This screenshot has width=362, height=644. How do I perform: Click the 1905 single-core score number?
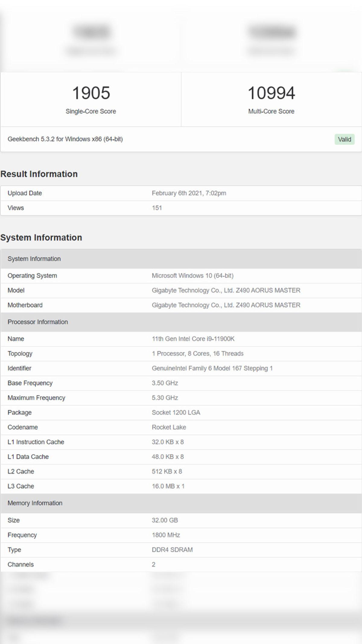91,93
